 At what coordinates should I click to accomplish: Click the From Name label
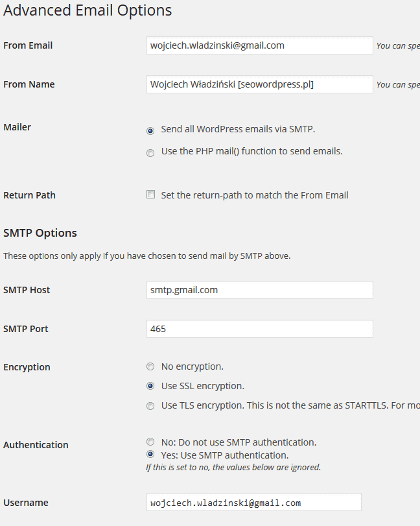29,84
